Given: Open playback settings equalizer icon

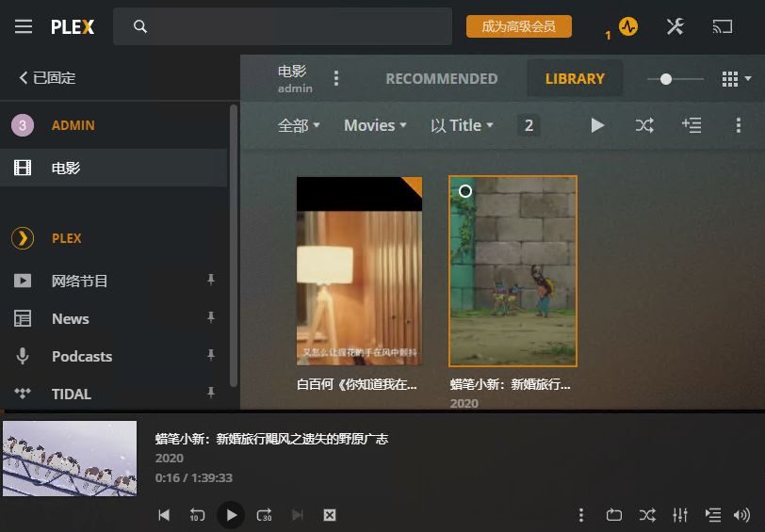Looking at the screenshot, I should (680, 515).
